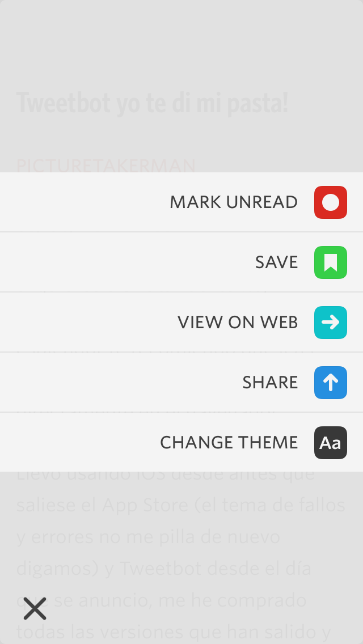Viewport: 363px width, 644px height.
Task: Tap the article title "Tweetbot yo te di mi pasta!"
Action: 152,103
